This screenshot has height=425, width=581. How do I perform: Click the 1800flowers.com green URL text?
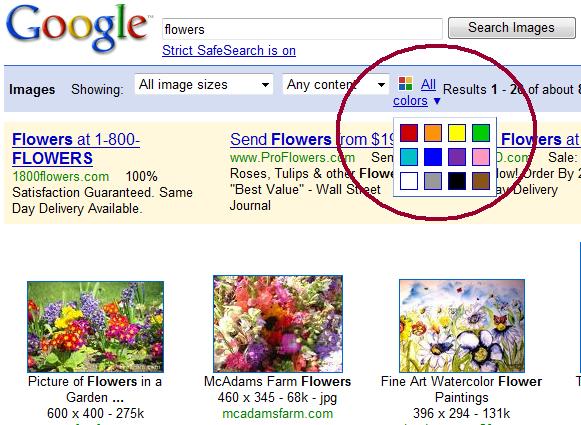click(x=61, y=176)
